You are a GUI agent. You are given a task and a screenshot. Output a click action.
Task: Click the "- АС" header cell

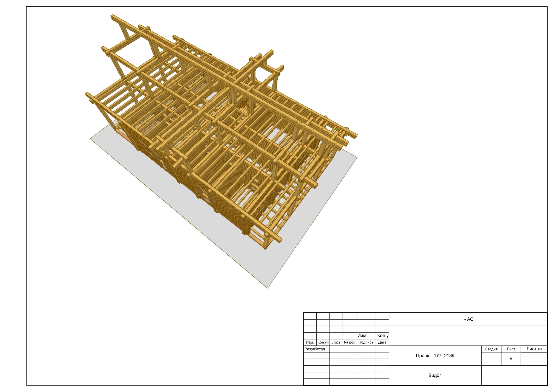click(x=468, y=319)
